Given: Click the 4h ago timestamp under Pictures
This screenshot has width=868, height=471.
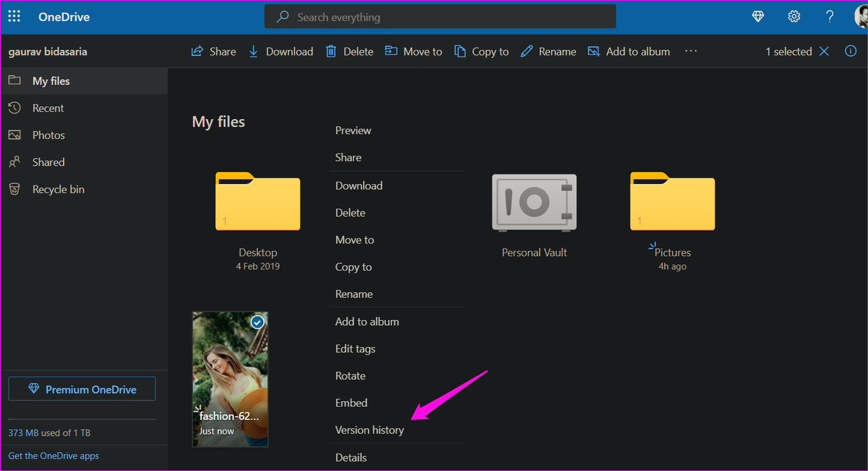Looking at the screenshot, I should [x=672, y=266].
